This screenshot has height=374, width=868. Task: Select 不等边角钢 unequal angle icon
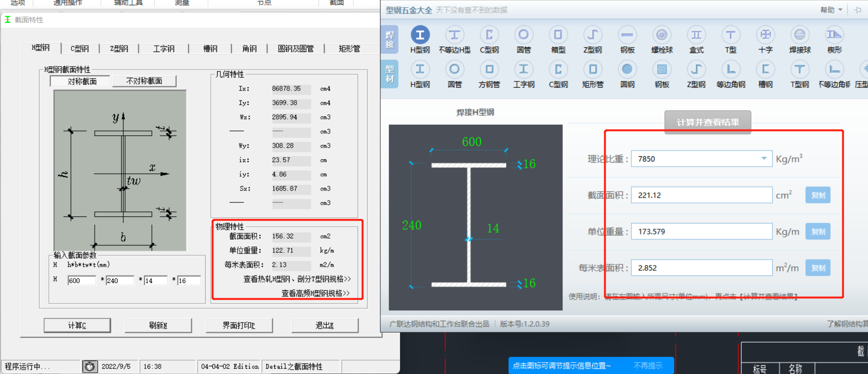(834, 70)
